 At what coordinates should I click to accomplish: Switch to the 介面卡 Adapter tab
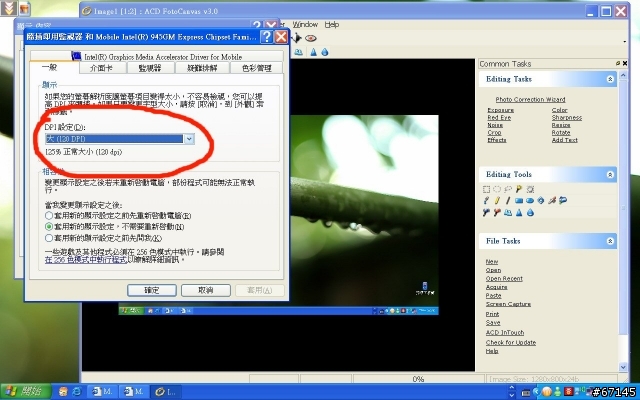102,68
